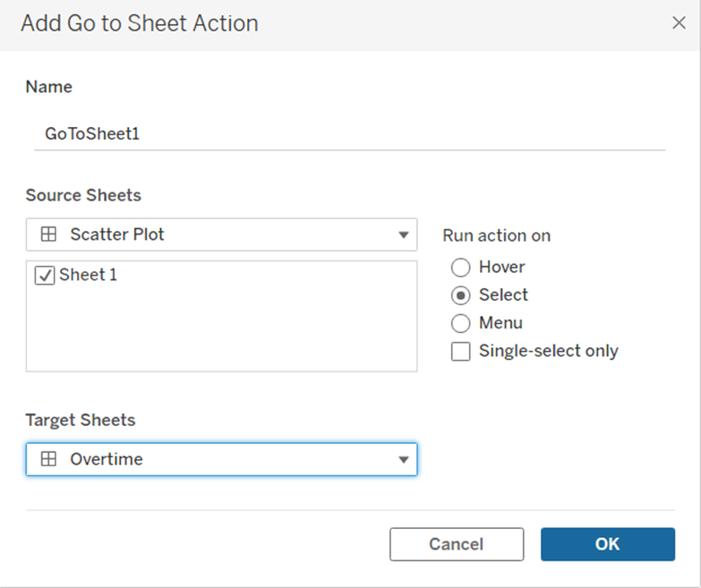
Task: Click the grid icon beside Scatter Plot
Action: (49, 234)
